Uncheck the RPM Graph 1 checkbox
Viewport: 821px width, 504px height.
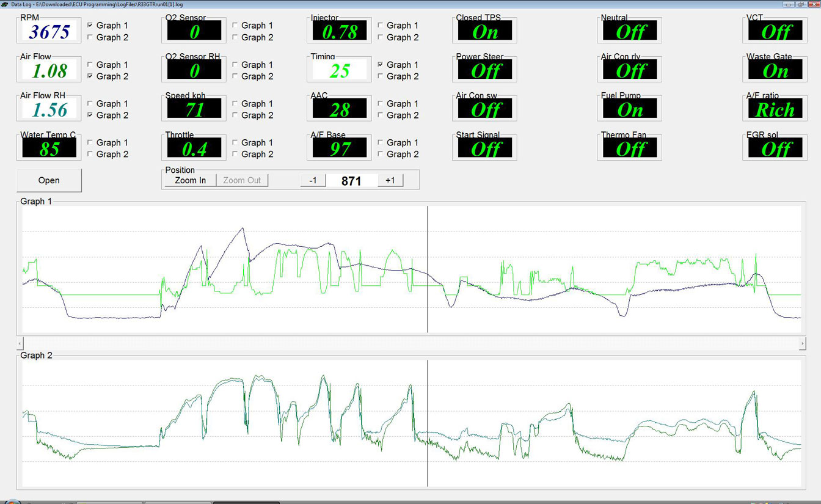[x=90, y=26]
